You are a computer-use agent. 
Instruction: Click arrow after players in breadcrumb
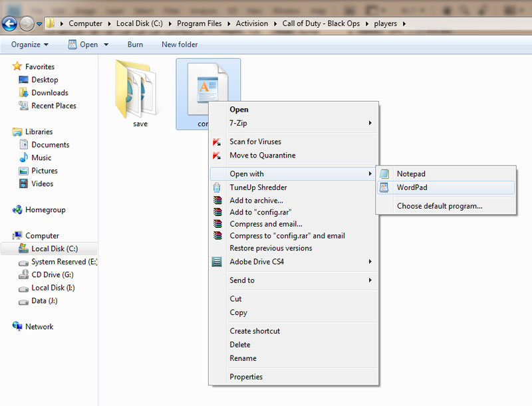(x=404, y=24)
